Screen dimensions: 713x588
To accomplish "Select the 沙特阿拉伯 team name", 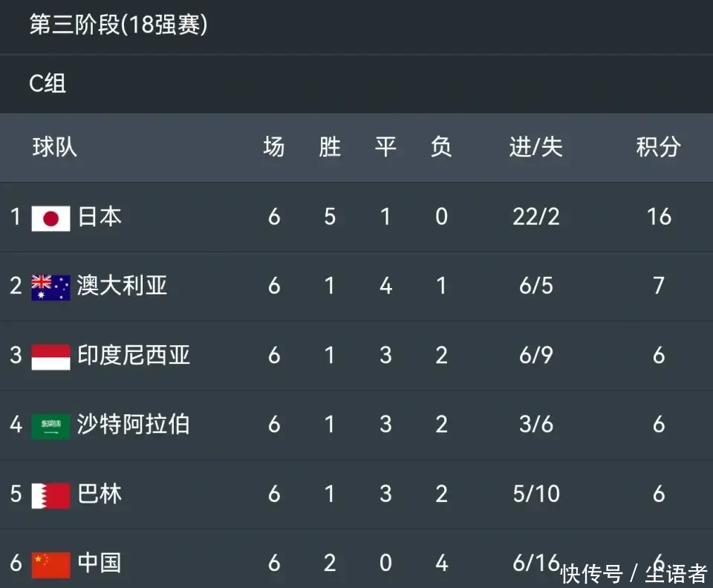I will (x=134, y=425).
